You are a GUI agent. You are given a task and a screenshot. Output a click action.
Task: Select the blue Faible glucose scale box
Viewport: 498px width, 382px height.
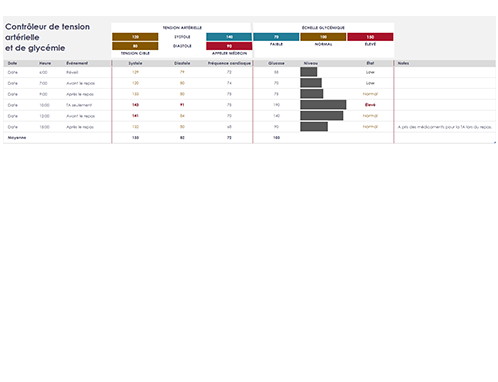click(x=276, y=37)
